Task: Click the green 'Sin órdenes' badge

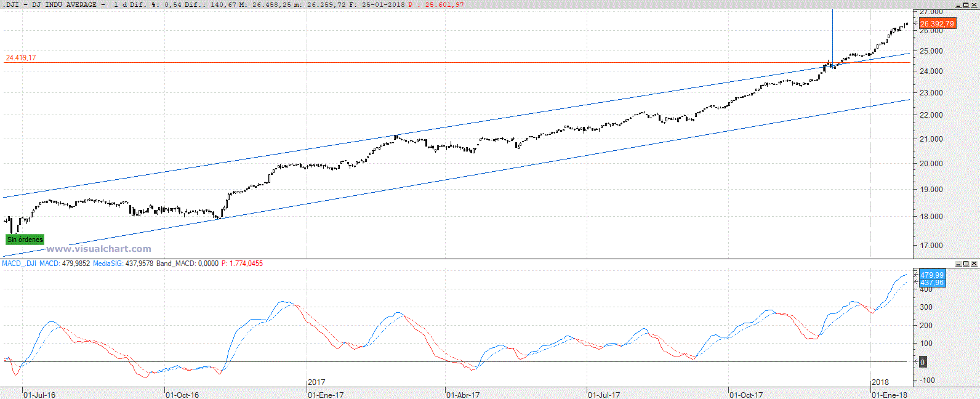Action: tap(25, 240)
